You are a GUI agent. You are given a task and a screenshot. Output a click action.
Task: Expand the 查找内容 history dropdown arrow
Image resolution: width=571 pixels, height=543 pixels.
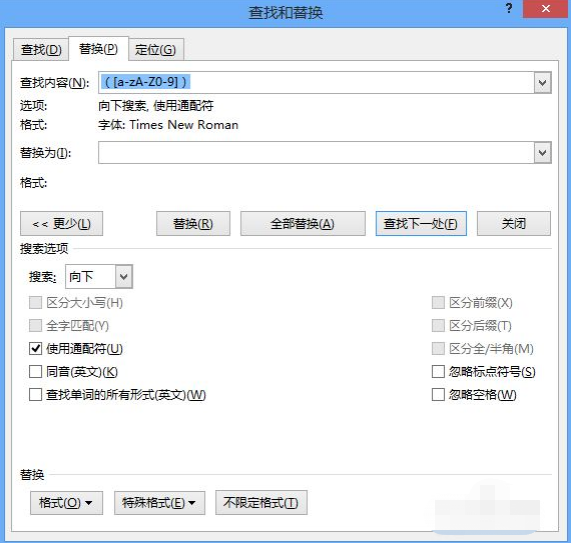[x=543, y=83]
